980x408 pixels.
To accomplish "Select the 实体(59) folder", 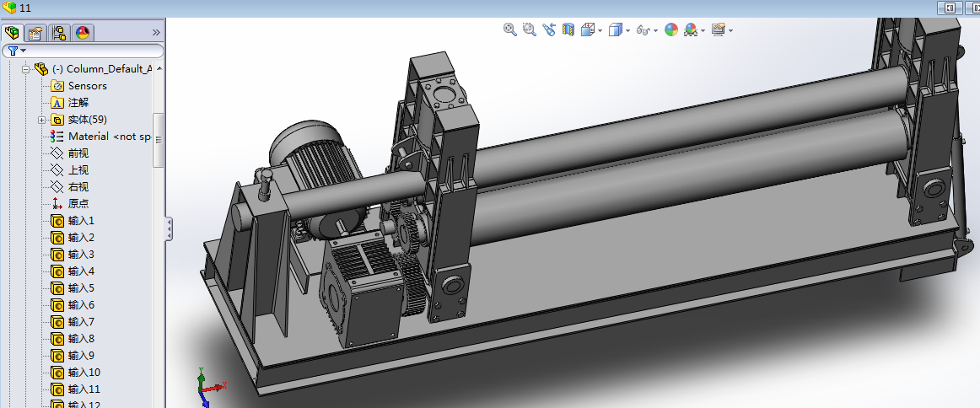I will (x=79, y=120).
